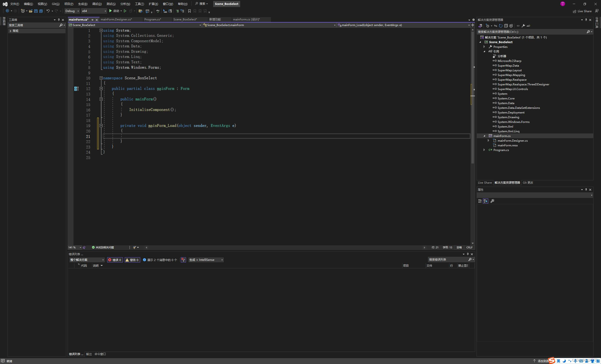The height and width of the screenshot is (364, 601).
Task: Toggle the Warnings 0 filter button
Action: [x=132, y=260]
